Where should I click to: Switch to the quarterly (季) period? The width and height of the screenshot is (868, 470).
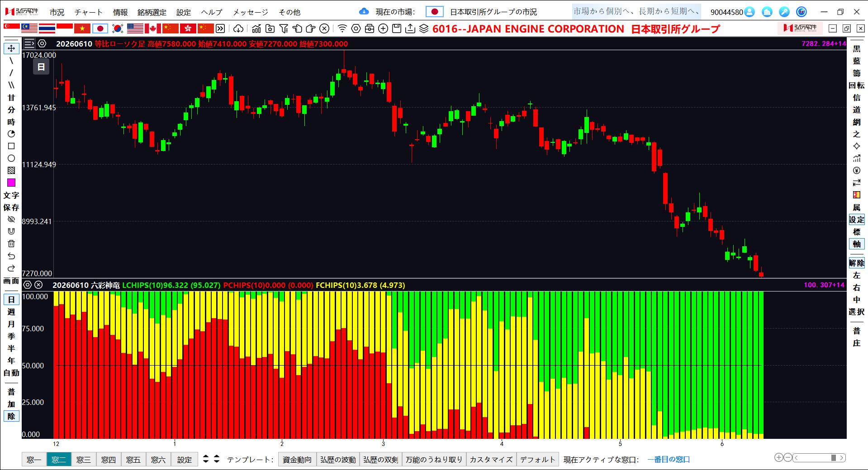pos(11,336)
